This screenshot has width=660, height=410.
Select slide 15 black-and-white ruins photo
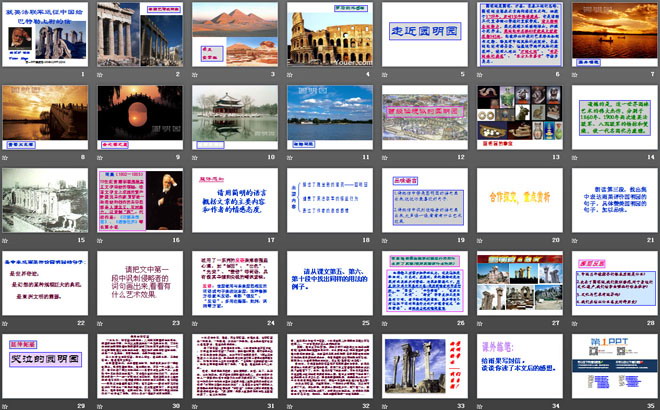(x=45, y=200)
